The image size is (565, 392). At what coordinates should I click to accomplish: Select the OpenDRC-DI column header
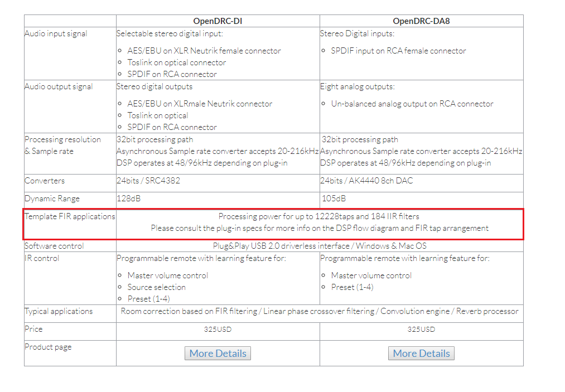(218, 21)
